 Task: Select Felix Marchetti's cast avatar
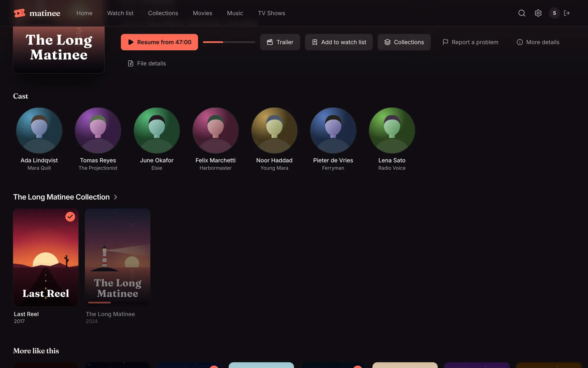tap(216, 130)
